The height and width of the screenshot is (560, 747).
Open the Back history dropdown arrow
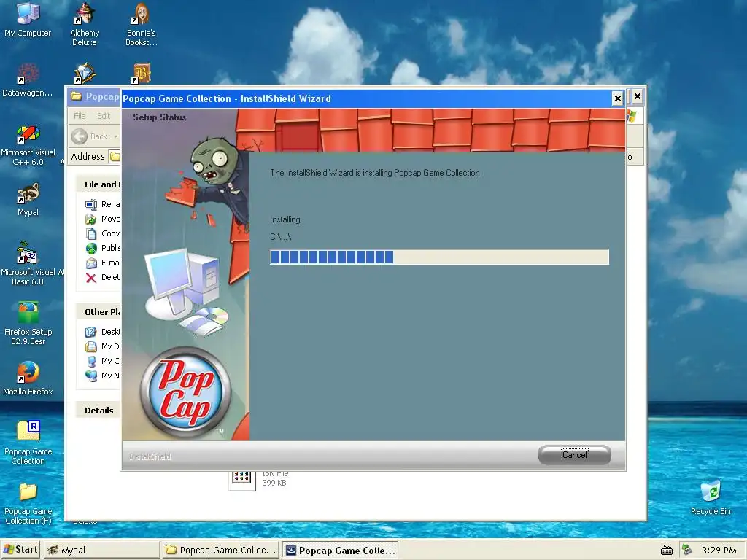(115, 136)
